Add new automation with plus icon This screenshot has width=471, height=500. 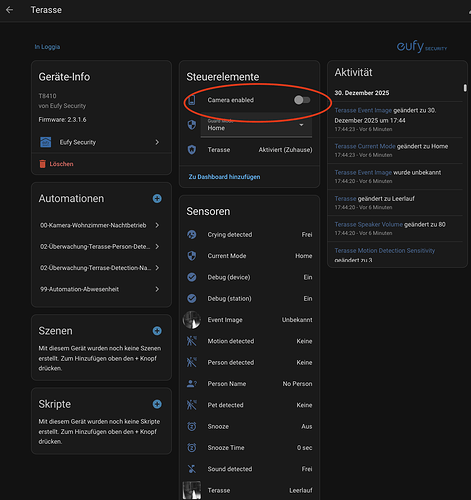tap(157, 199)
